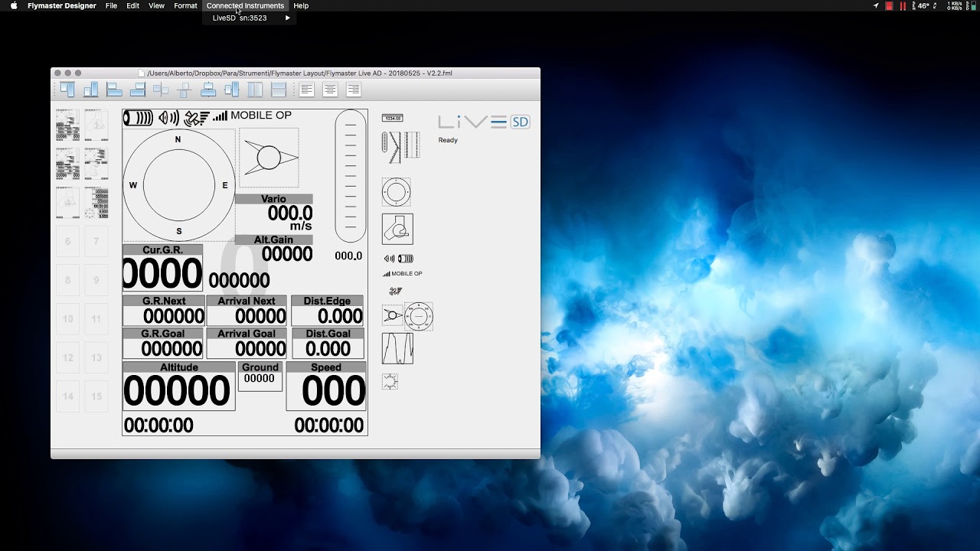Set text alignment to right

click(x=354, y=90)
